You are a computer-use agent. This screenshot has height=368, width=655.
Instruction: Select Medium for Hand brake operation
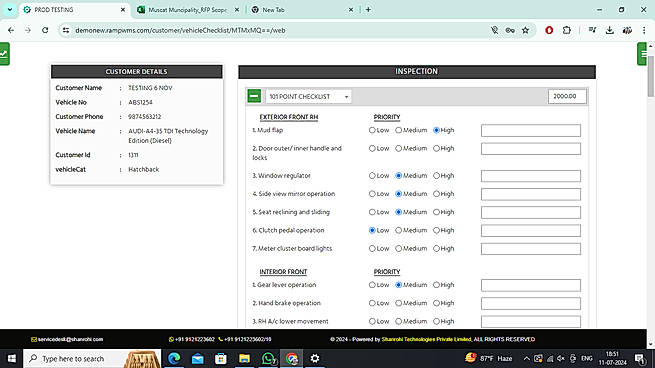399,303
